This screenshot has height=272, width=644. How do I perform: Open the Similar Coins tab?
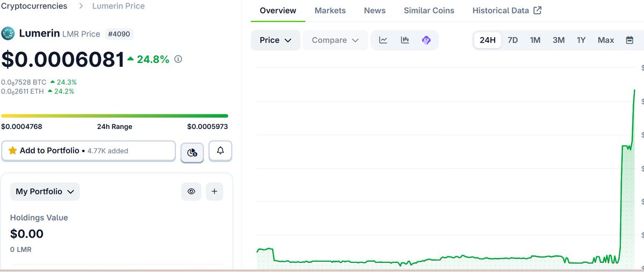click(x=429, y=11)
